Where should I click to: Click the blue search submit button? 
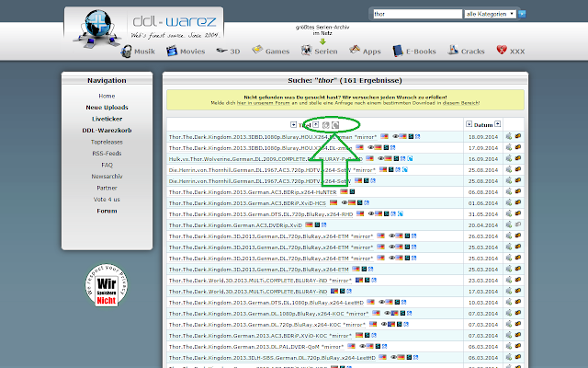coord(522,14)
